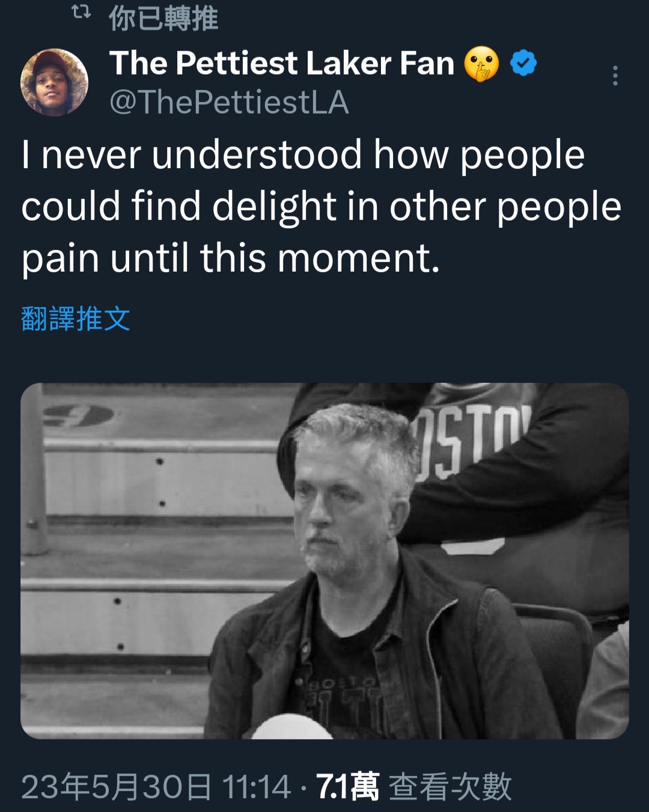Open the @ThePettiestLA handle

(229, 102)
